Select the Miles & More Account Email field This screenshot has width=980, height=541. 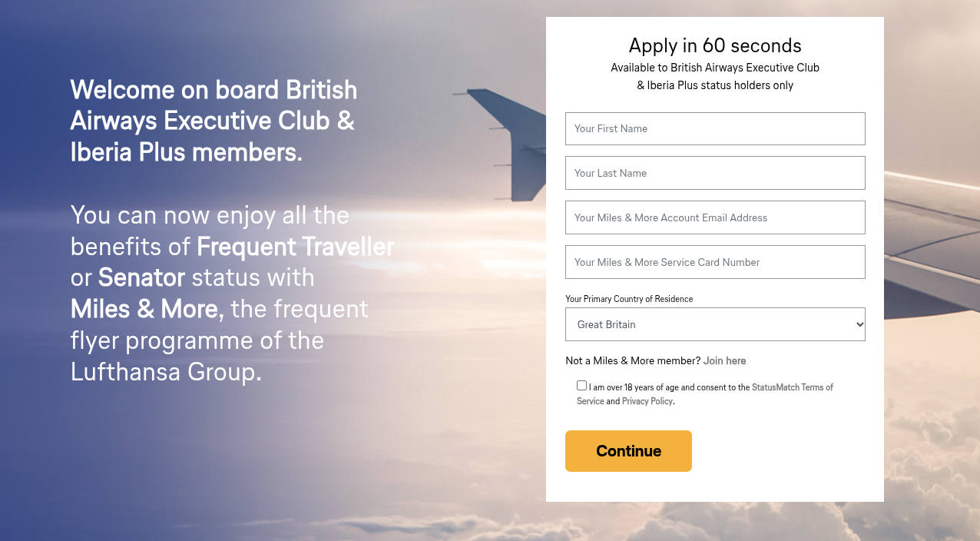click(714, 217)
